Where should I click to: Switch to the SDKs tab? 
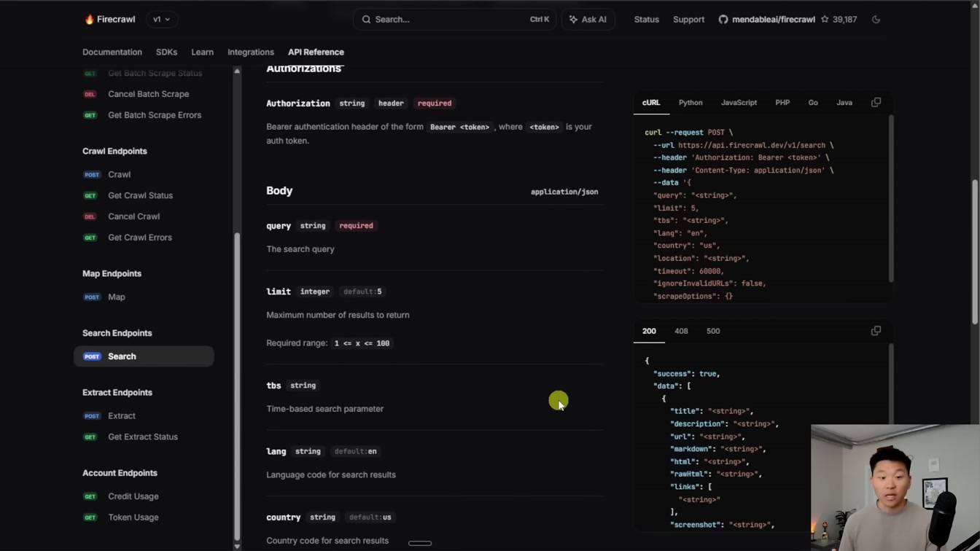point(166,52)
